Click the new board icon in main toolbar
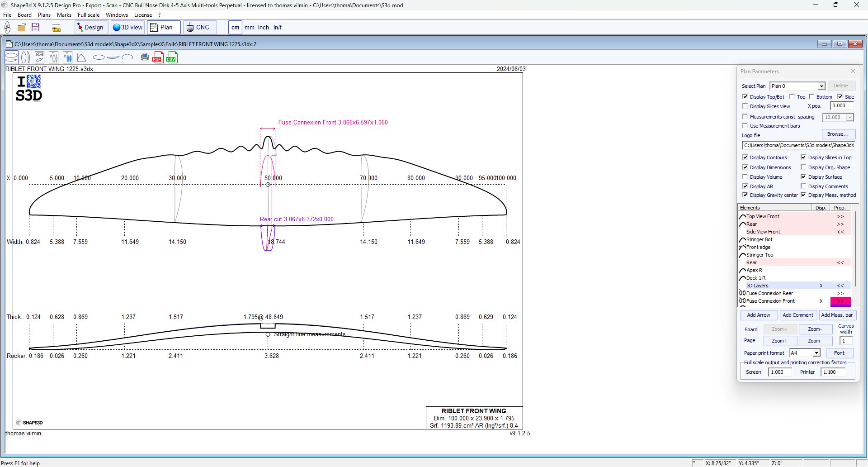The image size is (868, 467). tap(8, 27)
